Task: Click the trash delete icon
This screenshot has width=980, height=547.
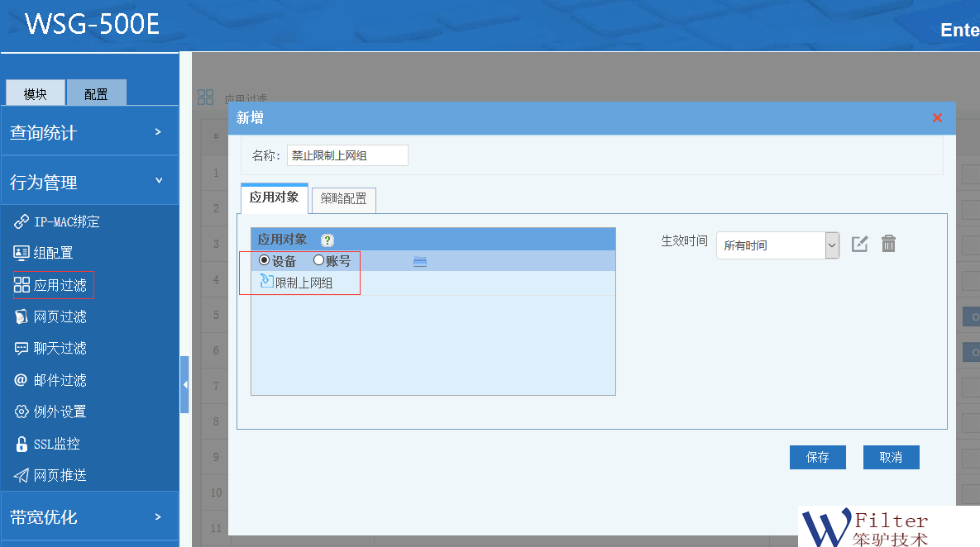Action: pyautogui.click(x=888, y=244)
